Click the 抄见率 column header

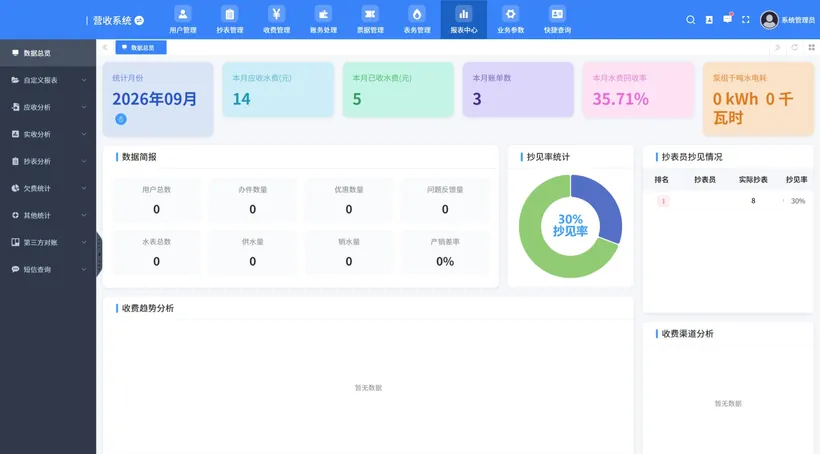(796, 180)
